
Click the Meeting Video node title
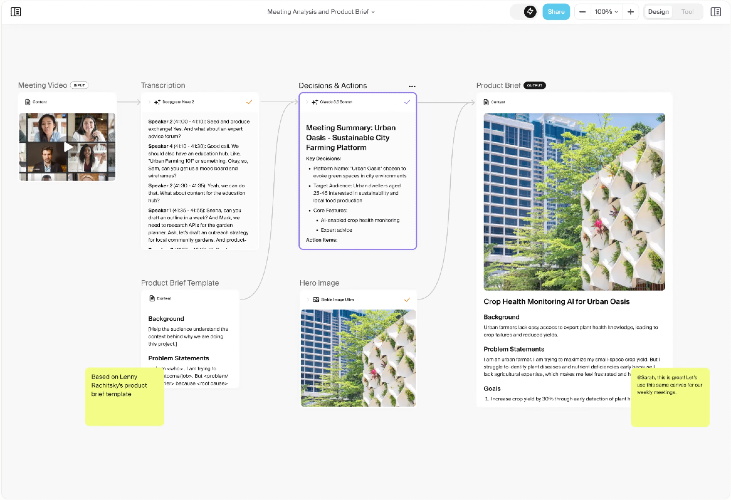coord(42,85)
